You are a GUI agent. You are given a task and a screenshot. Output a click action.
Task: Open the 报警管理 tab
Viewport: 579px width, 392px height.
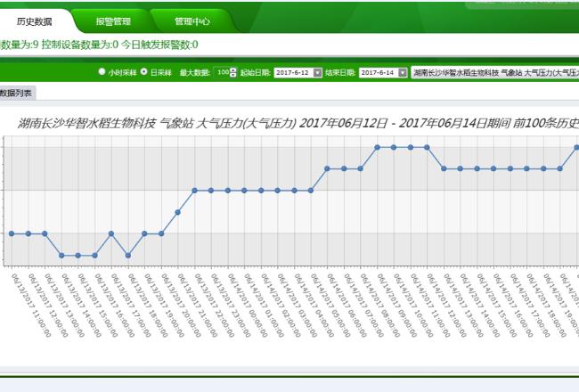click(x=112, y=20)
